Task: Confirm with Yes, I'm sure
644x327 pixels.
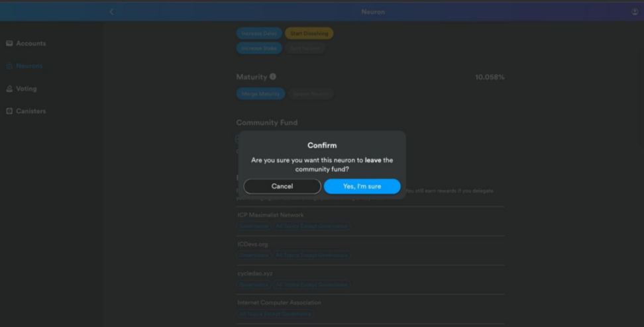Action: coord(362,186)
